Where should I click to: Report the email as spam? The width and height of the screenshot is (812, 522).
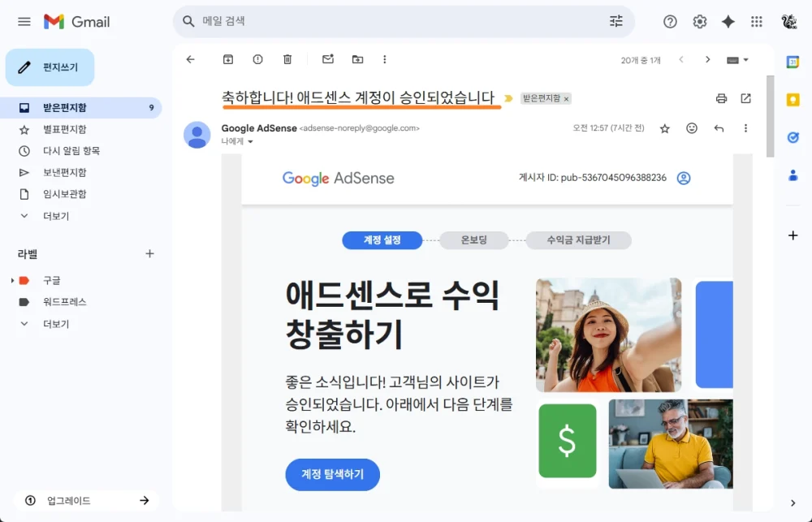[258, 59]
